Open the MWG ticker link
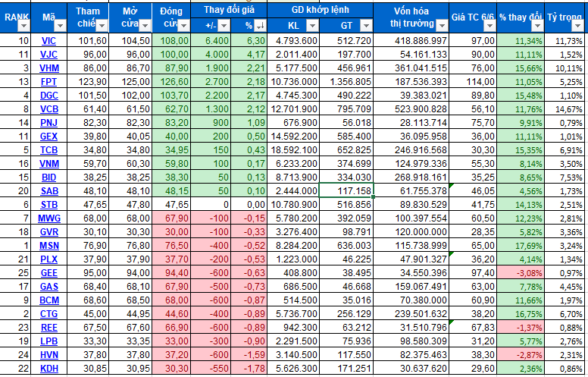Viewport: 588px width, 377px height. pos(49,218)
